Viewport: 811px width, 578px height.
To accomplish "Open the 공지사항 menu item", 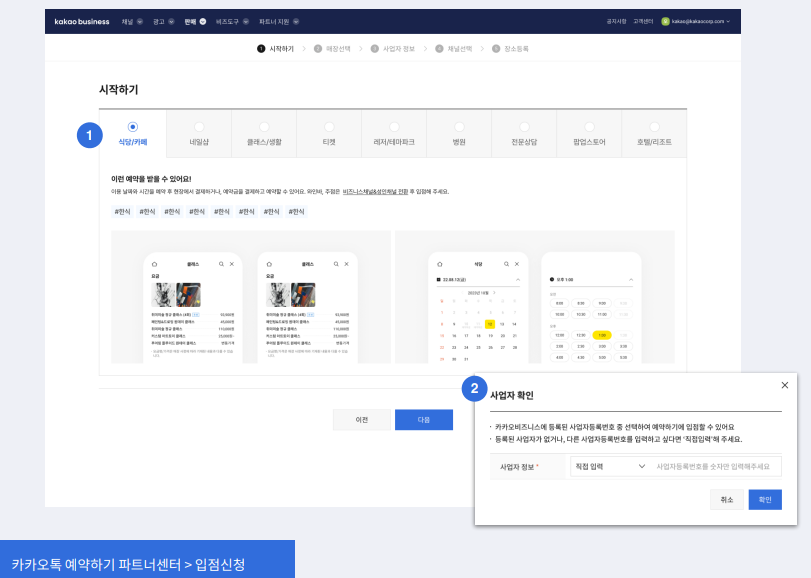I will 616,21.
